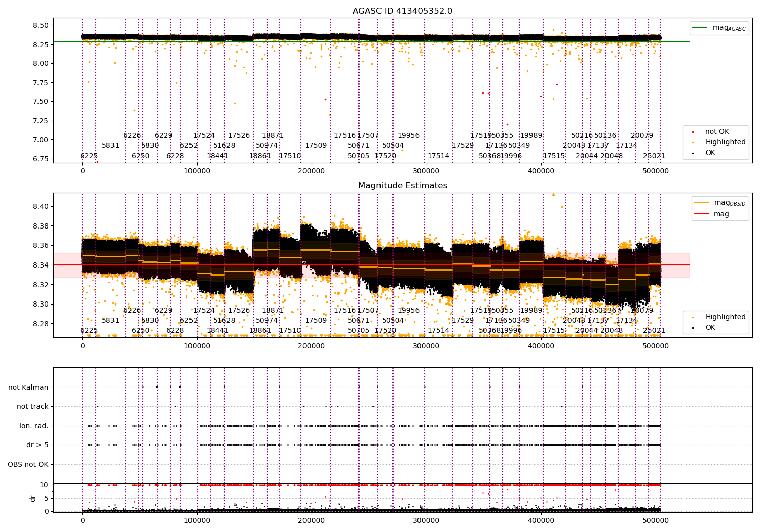Click the 5 tick on dr axis
Screen dimensions: 760x532
46,498
